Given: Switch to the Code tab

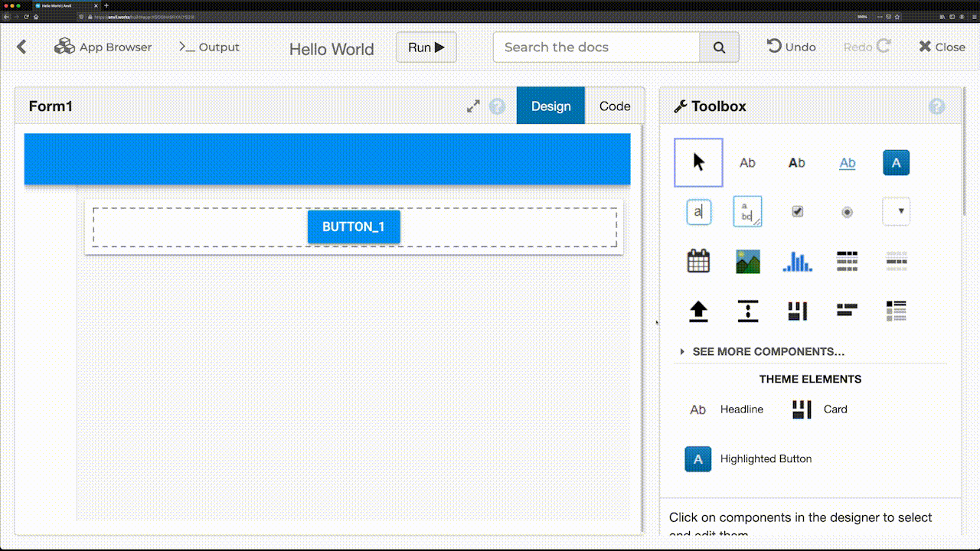Looking at the screenshot, I should [614, 106].
